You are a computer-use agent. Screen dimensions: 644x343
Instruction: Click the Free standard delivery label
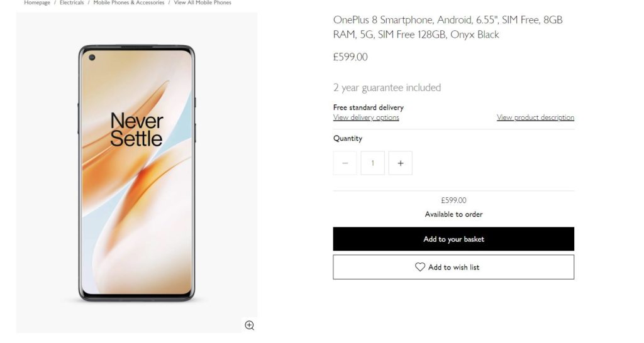tap(369, 107)
